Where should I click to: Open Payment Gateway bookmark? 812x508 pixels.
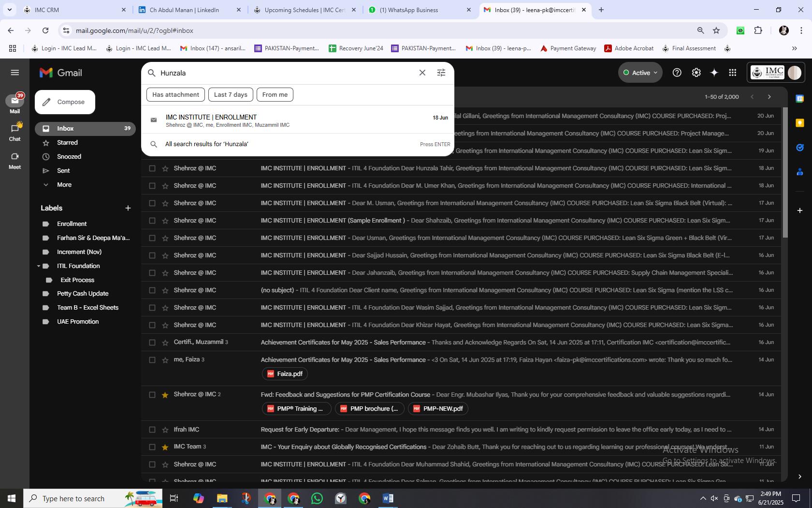pos(568,48)
